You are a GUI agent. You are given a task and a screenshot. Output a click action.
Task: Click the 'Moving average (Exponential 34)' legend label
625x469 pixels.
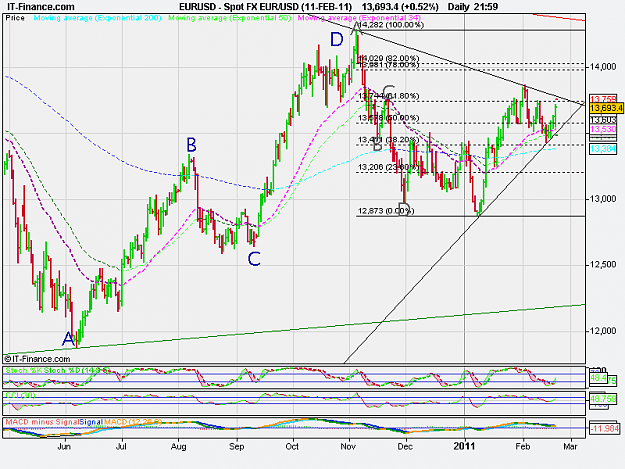(359, 18)
